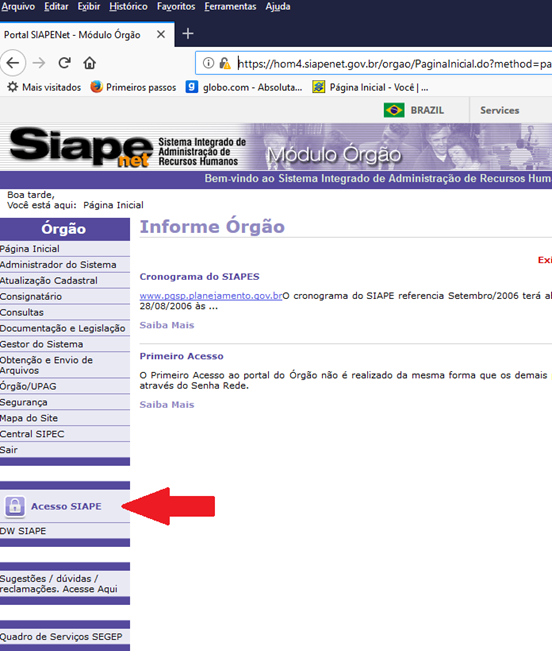Click the site information icon in the address bar
Viewport: 552px width, 651px height.
[x=208, y=63]
